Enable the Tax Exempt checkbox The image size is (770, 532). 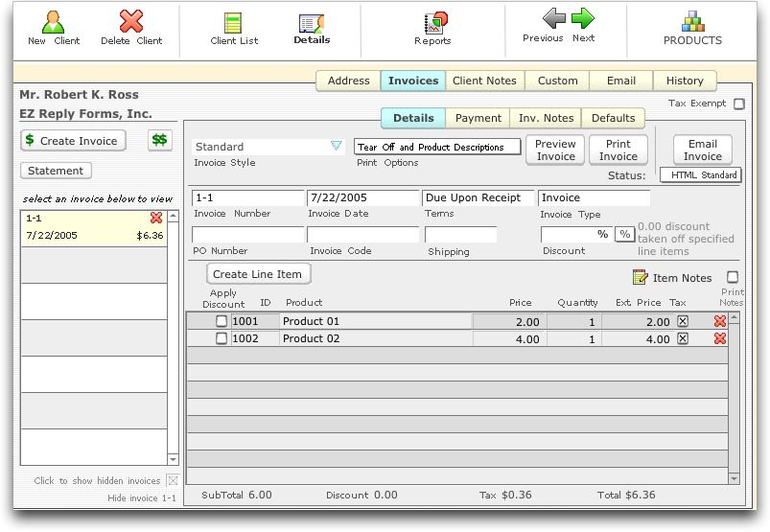pyautogui.click(x=738, y=104)
